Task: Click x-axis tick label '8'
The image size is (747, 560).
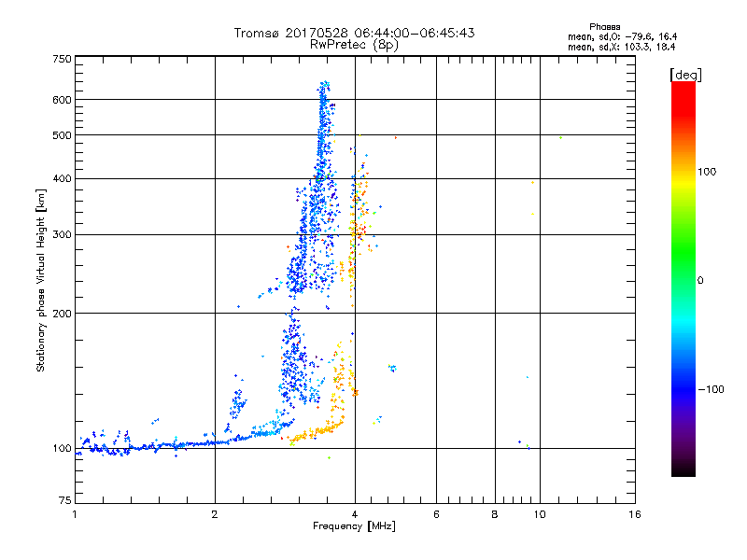Action: (x=495, y=514)
